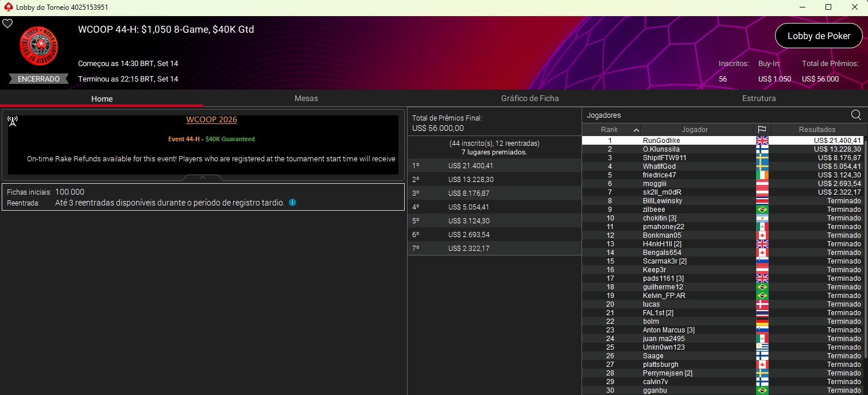The image size is (868, 395).
Task: Select player row O.Klunssila
Action: [723, 149]
